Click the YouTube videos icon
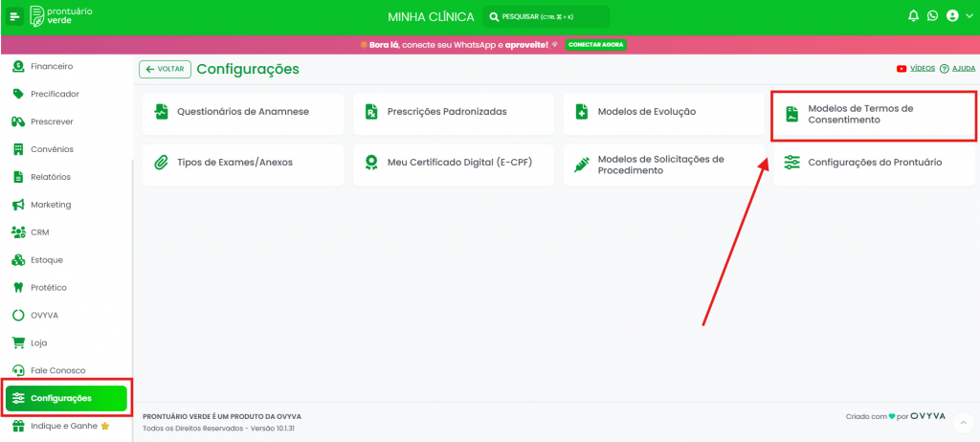Viewport: 980px width, 442px height. tap(902, 69)
